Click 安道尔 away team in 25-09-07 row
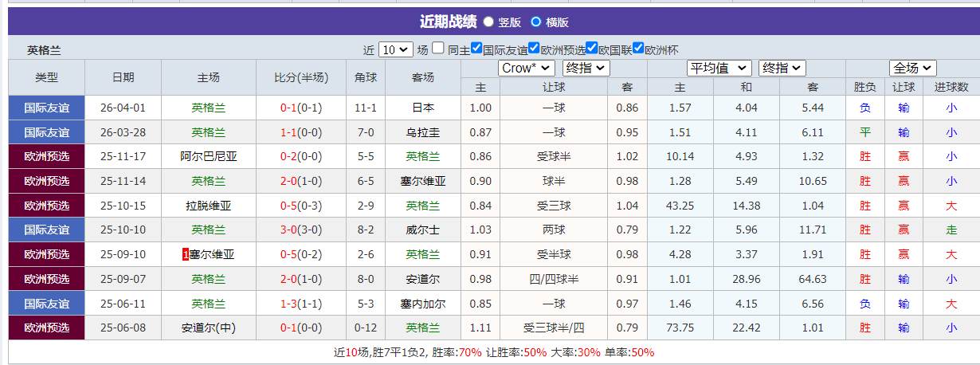This screenshot has width=980, height=365. click(x=423, y=279)
